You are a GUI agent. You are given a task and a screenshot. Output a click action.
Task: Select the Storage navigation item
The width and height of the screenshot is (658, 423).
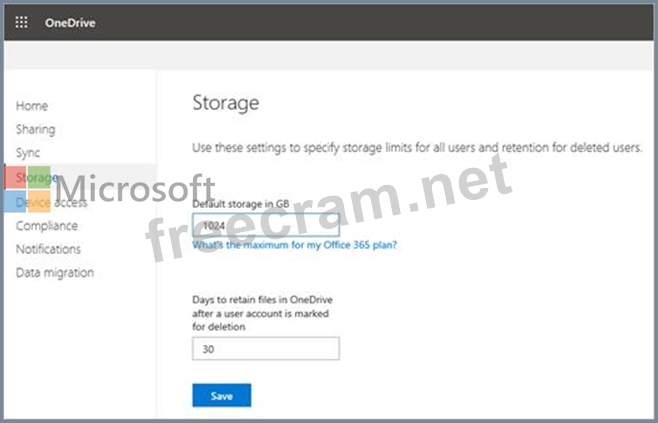(37, 178)
